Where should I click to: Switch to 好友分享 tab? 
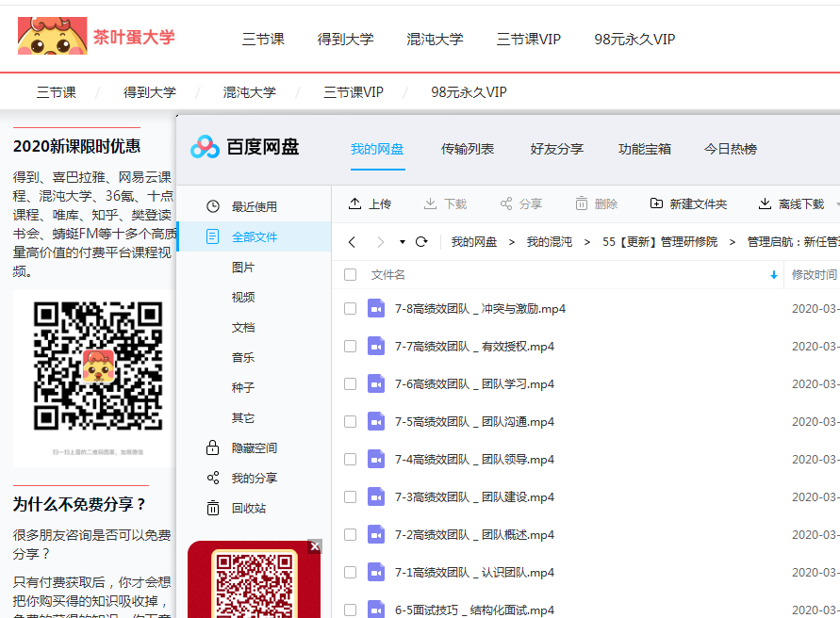tap(556, 149)
